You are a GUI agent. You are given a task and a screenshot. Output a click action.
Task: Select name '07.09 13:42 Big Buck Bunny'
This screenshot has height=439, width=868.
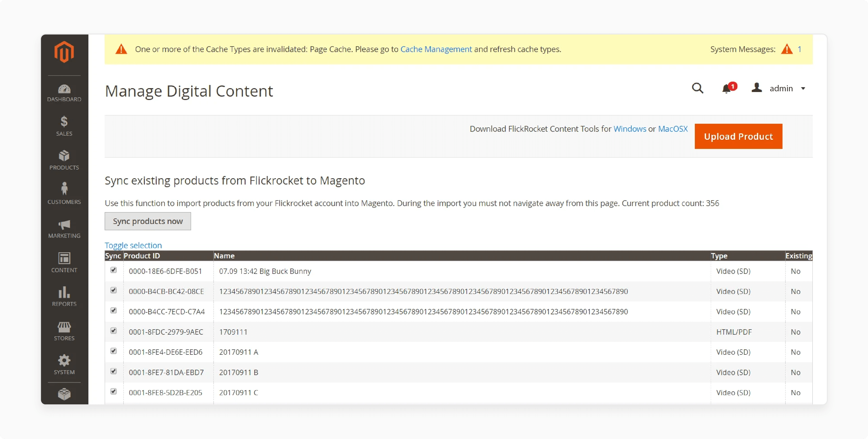coord(265,271)
